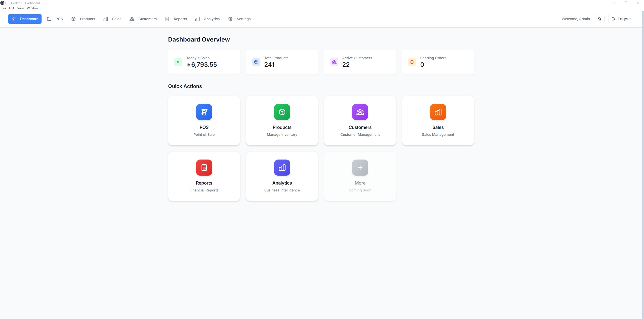
Task: Click the green Products box icon
Action: coord(282,112)
